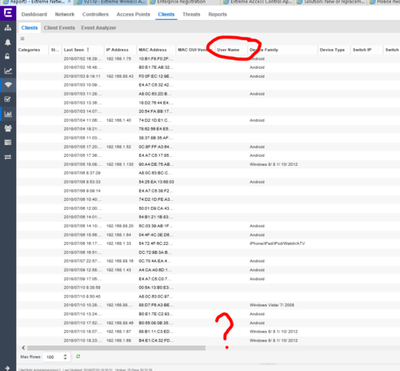Sort by the User Name column header
The image size is (400, 371).
(x=228, y=50)
